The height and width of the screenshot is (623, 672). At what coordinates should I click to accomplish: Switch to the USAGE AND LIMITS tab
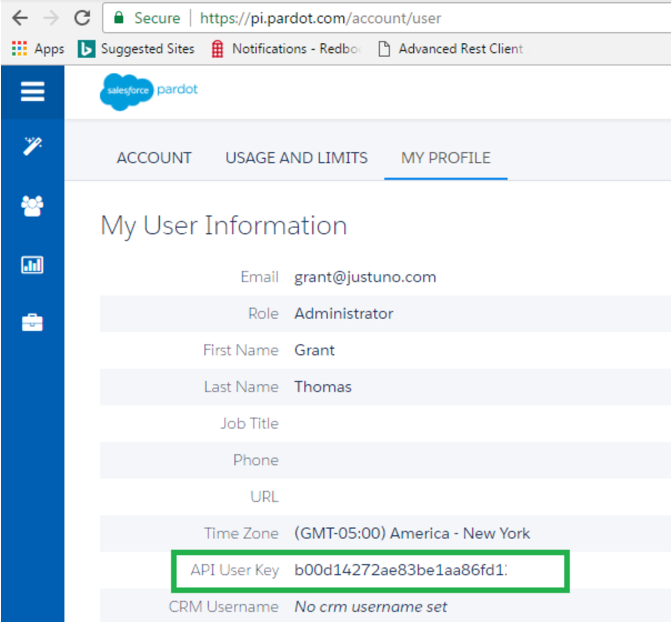[296, 158]
